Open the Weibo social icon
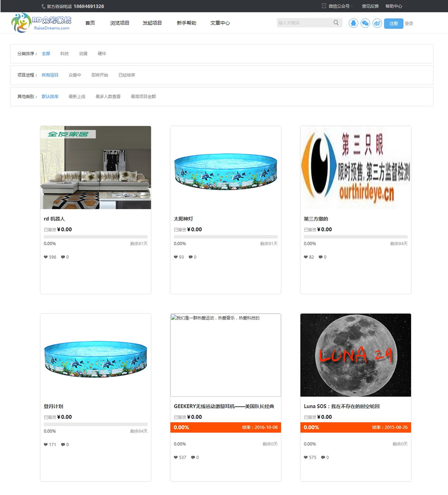The height and width of the screenshot is (495, 448). (377, 23)
